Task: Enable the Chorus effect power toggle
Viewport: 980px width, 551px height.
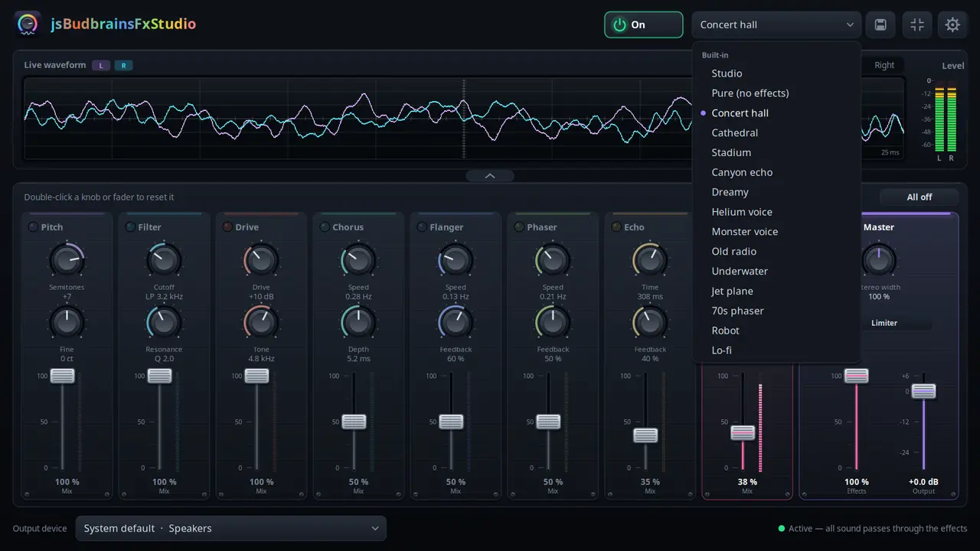Action: [325, 227]
